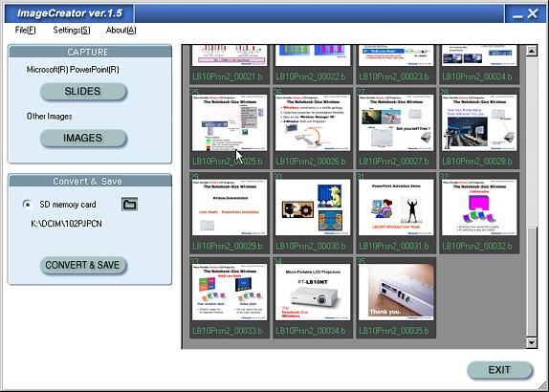Click the LB10Prsn2_00029 filename label

(x=228, y=246)
